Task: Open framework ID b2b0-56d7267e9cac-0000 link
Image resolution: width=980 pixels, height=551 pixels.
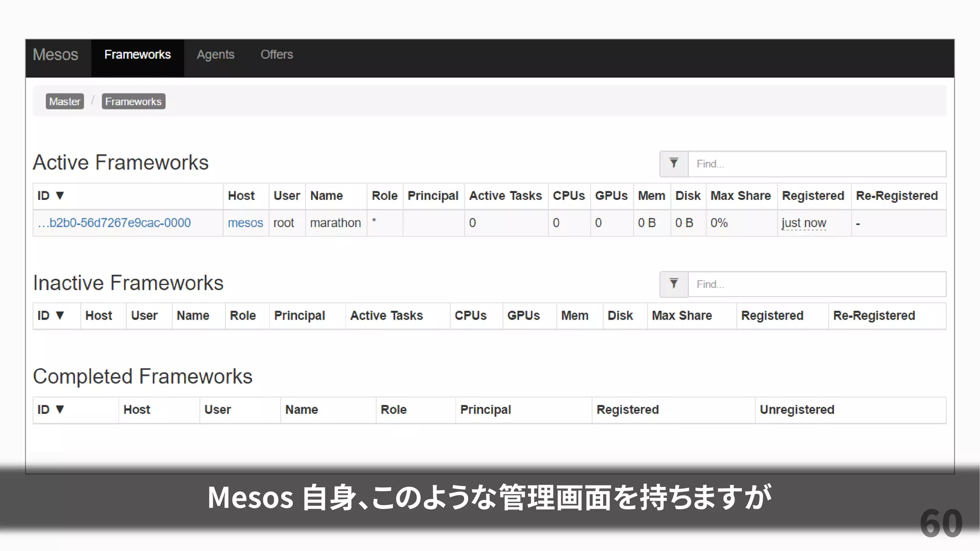Action: coord(114,223)
